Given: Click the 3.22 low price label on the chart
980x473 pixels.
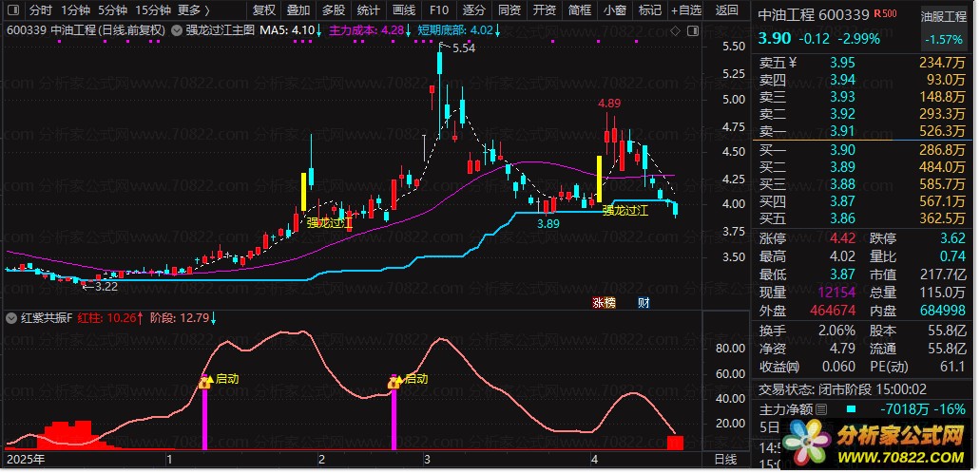Looking at the screenshot, I should [106, 287].
